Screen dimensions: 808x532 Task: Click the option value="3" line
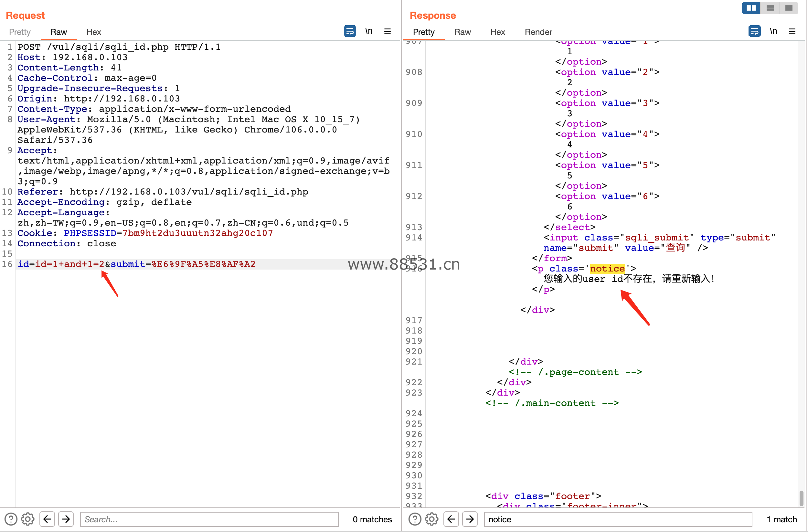[x=607, y=103]
